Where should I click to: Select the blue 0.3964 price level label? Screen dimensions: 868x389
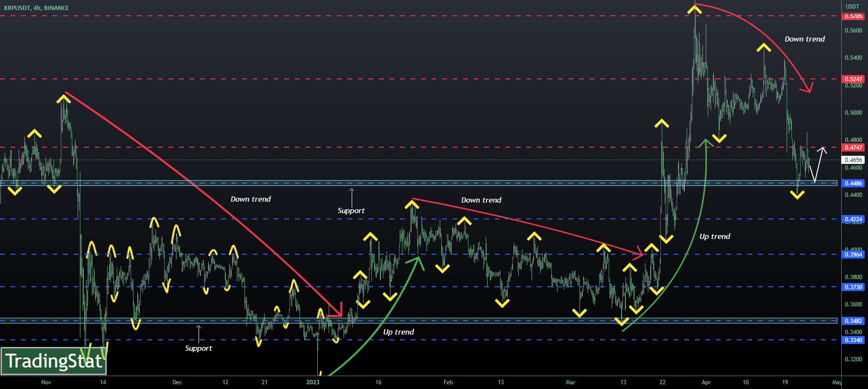coord(853,255)
